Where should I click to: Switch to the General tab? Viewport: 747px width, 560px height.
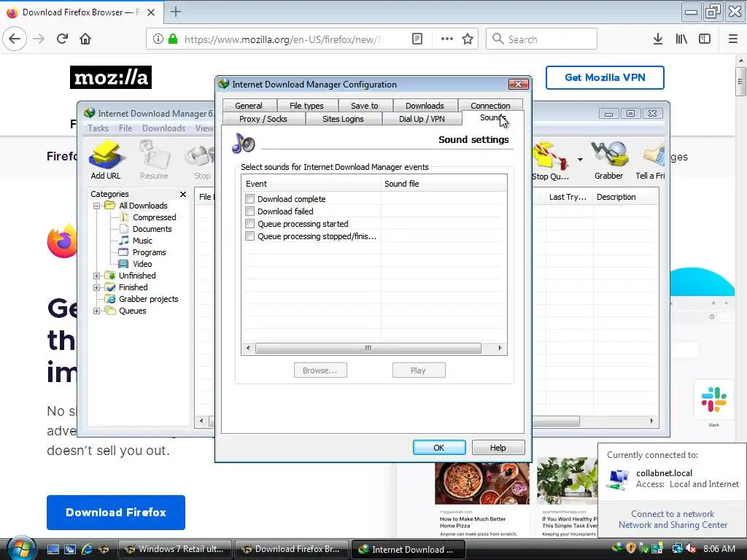(249, 105)
